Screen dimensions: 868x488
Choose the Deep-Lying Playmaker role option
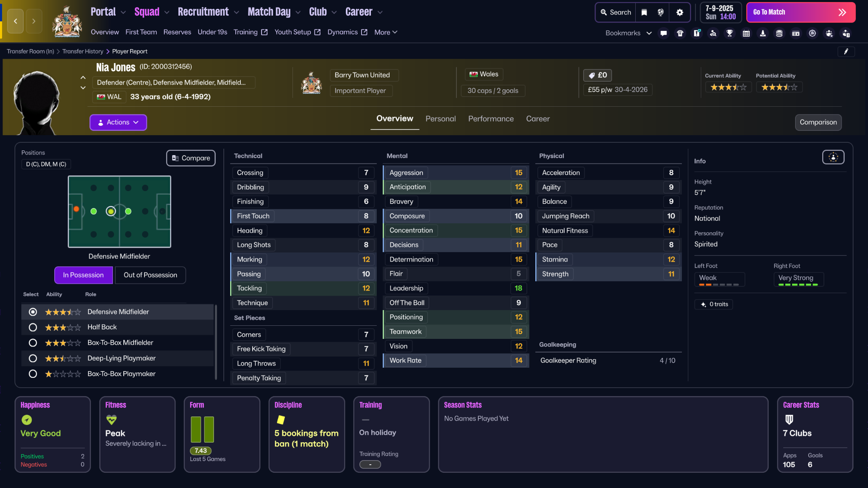pos(33,358)
